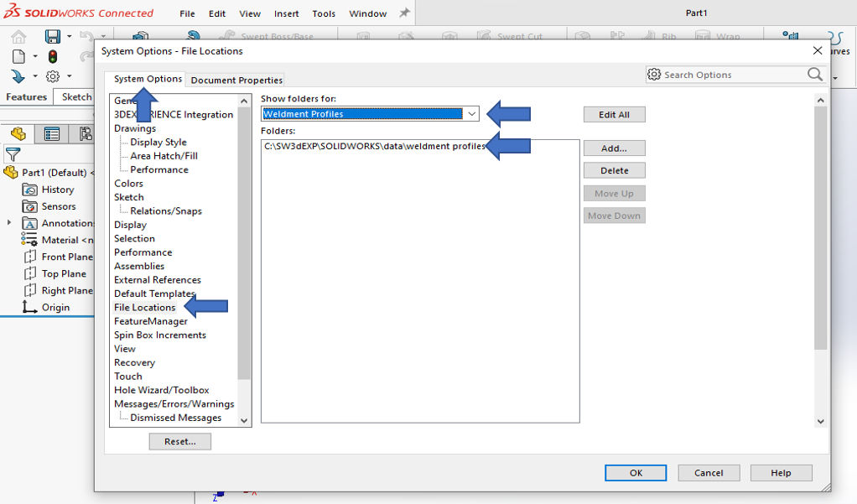The width and height of the screenshot is (857, 504).
Task: Open the PropertyManager tab icon
Action: pyautogui.click(x=52, y=134)
